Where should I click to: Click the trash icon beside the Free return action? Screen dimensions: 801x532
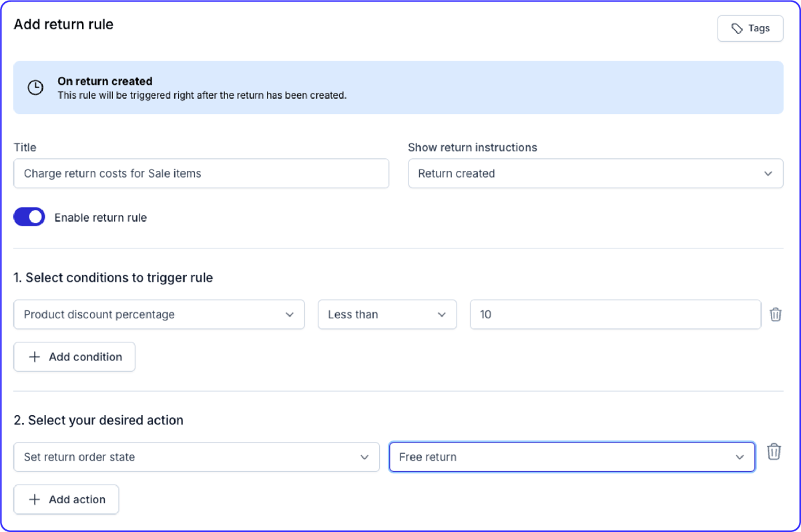tap(774, 452)
